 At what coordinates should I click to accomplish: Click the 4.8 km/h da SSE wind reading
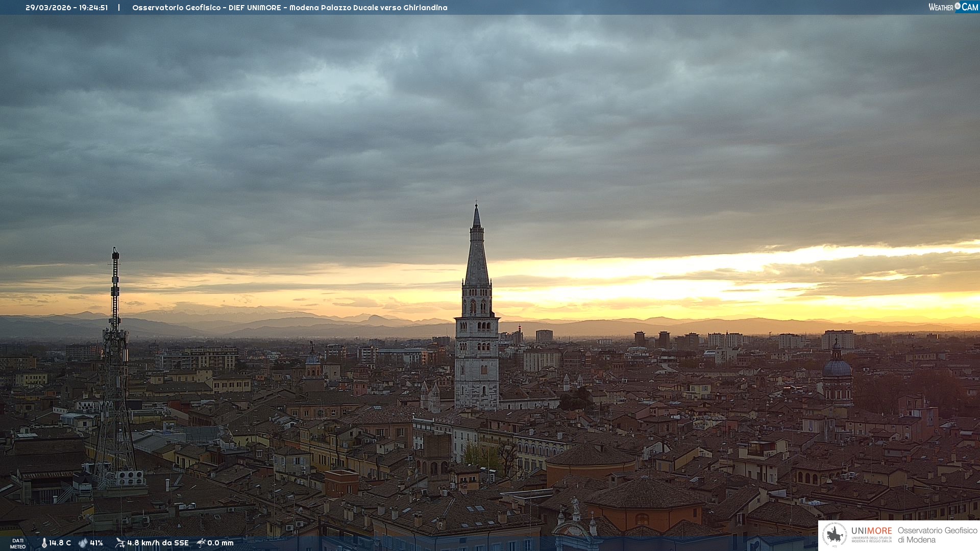click(x=158, y=543)
